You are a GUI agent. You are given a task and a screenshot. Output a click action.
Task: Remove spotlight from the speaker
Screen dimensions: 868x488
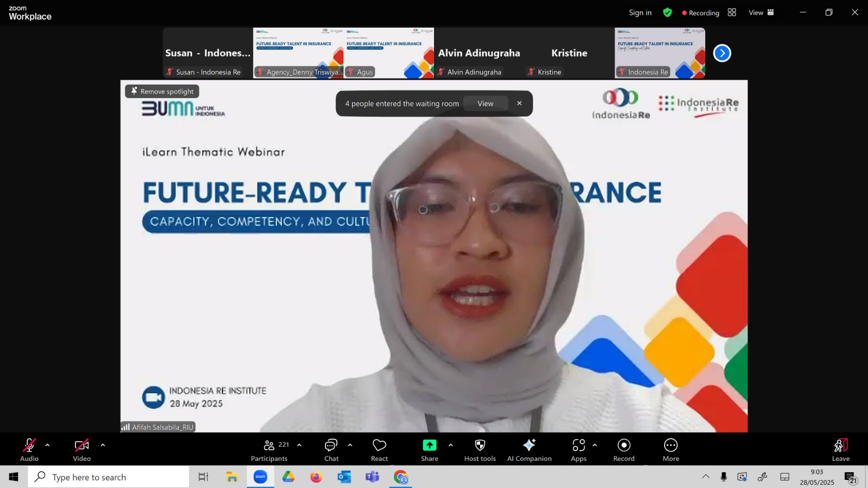point(162,91)
